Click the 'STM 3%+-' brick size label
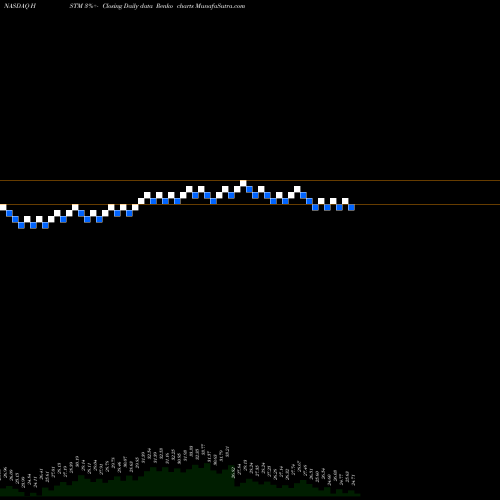The height and width of the screenshot is (500, 500). [83, 6]
